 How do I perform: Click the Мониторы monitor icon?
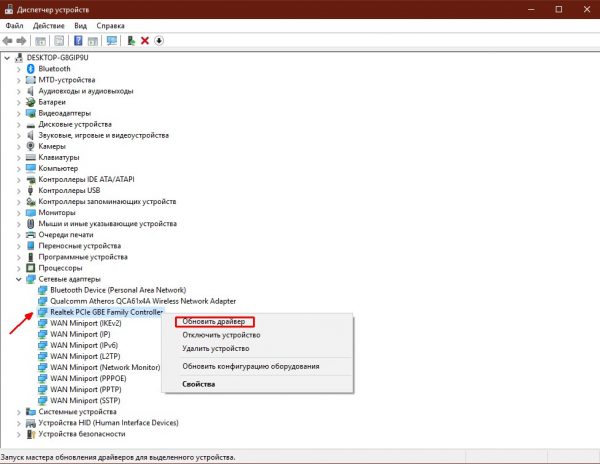tap(31, 213)
